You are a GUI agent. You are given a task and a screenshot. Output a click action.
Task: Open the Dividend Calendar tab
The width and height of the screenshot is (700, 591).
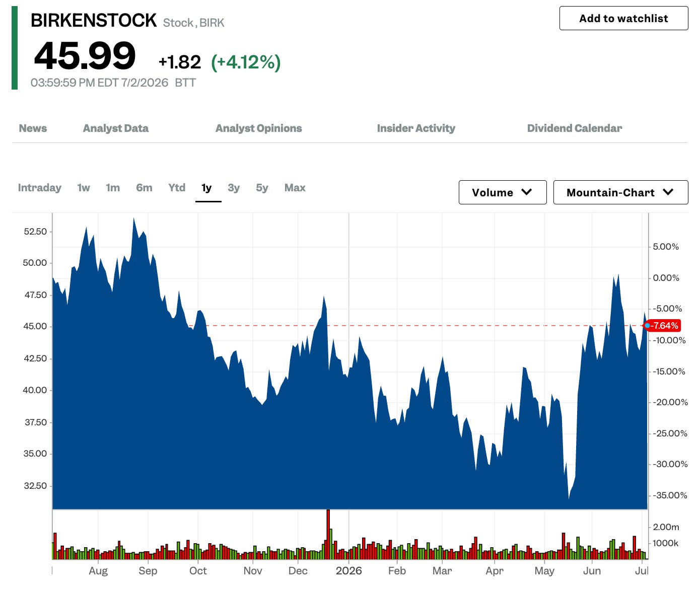tap(575, 128)
